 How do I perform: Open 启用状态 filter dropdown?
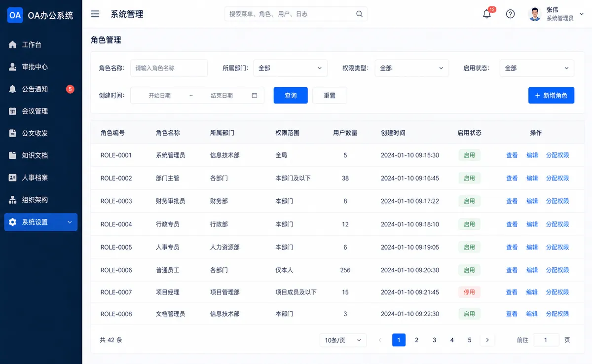tap(537, 68)
